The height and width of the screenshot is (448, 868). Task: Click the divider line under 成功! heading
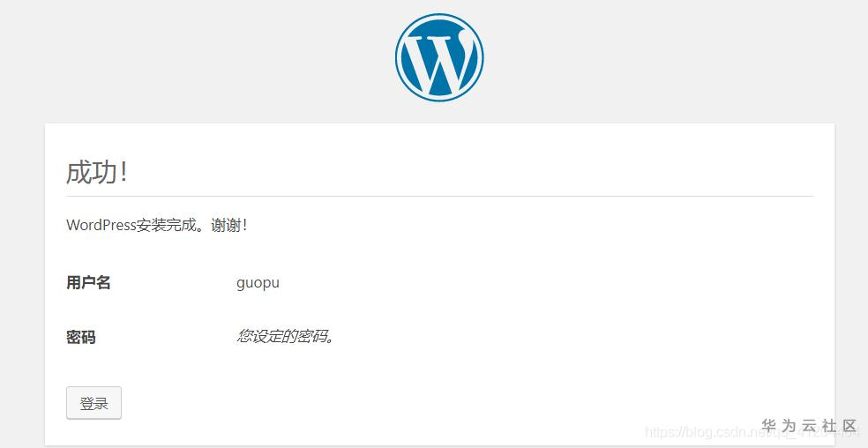[439, 196]
